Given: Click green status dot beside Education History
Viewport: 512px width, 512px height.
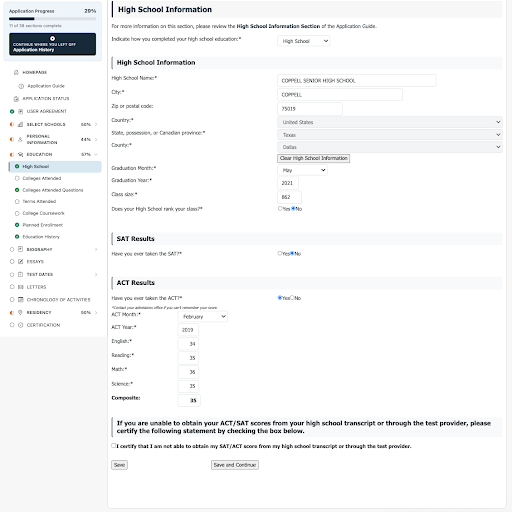Looking at the screenshot, I should click(17, 237).
